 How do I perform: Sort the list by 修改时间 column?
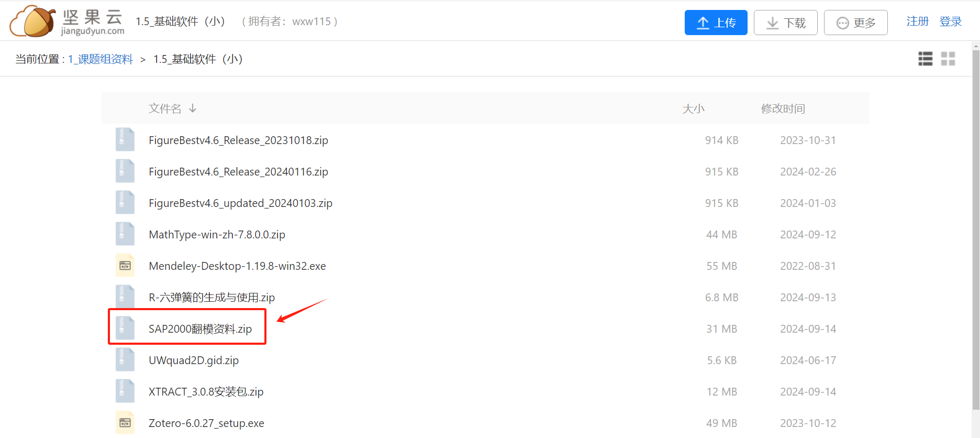point(783,108)
